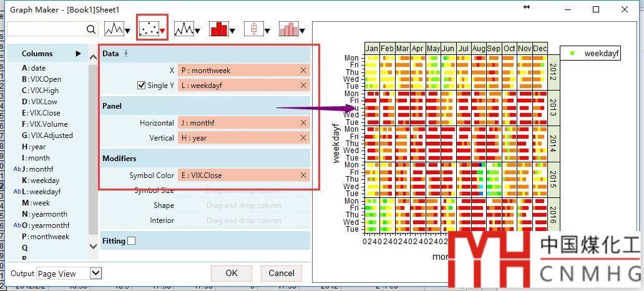Viewport: 644px width, 291px height.
Task: Select column B: VIX.Open
Action: click(x=41, y=79)
